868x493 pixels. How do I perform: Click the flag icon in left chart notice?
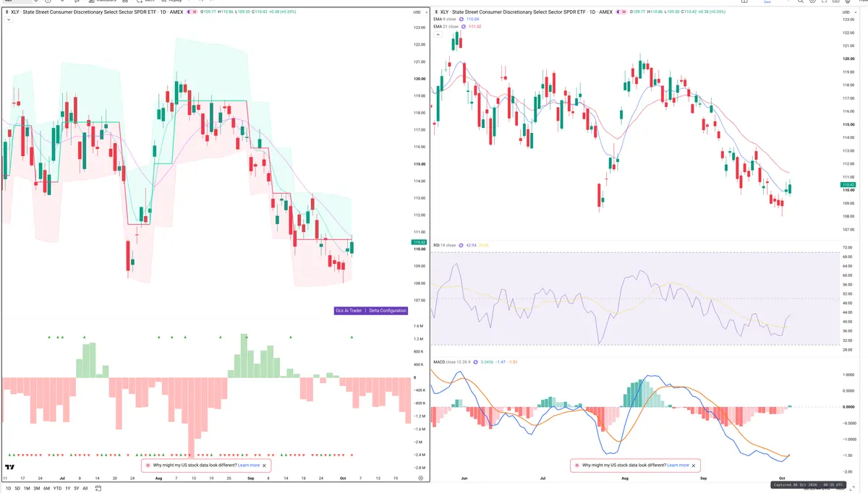coord(148,466)
